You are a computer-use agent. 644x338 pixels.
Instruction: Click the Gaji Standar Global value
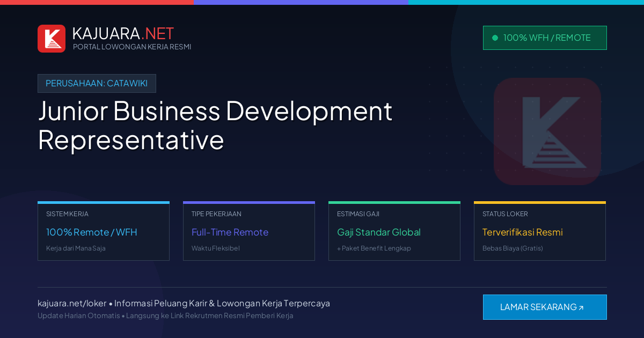click(x=379, y=232)
